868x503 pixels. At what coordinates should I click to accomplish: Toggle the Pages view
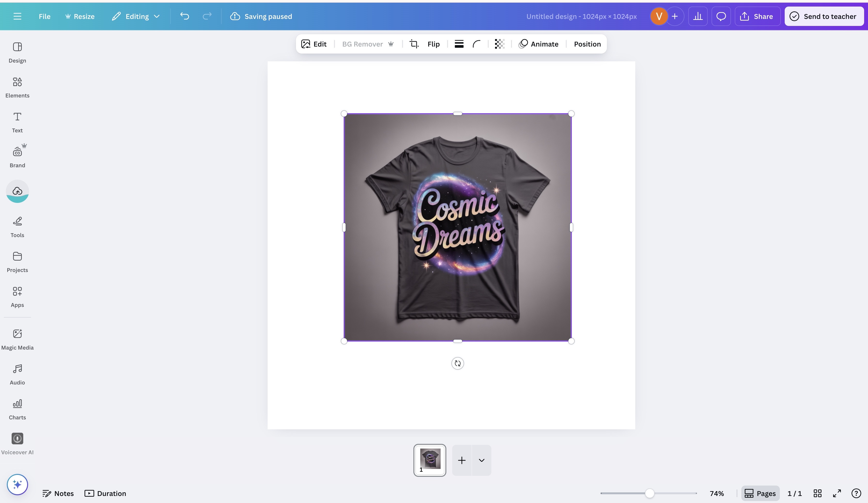pyautogui.click(x=760, y=493)
